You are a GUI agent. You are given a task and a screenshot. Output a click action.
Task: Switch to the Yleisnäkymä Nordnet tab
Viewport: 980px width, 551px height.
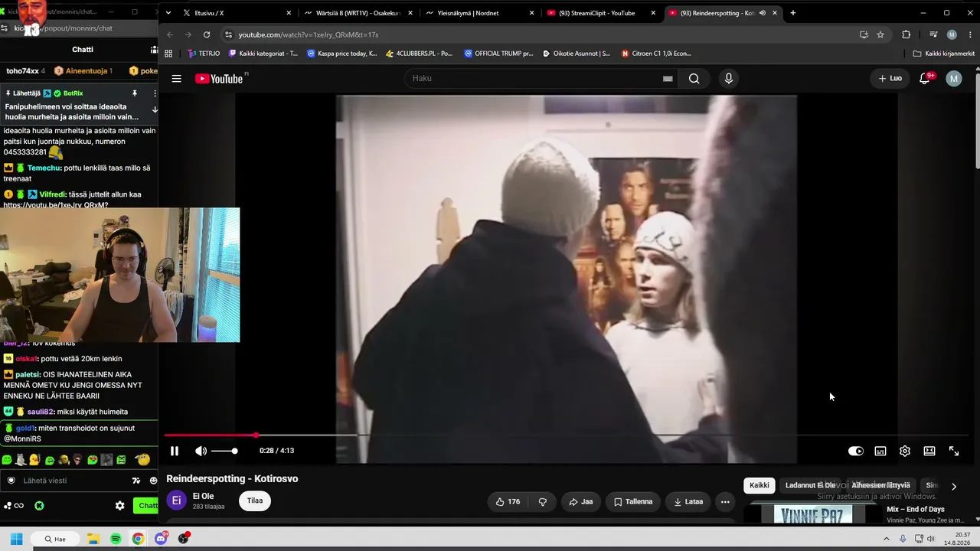[x=479, y=13]
